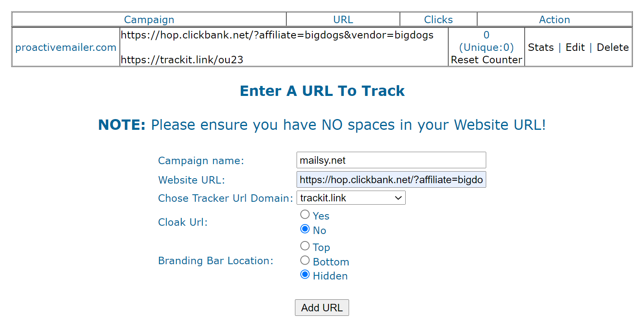Click the trackit.link/ou23 tracking URL

pos(182,60)
